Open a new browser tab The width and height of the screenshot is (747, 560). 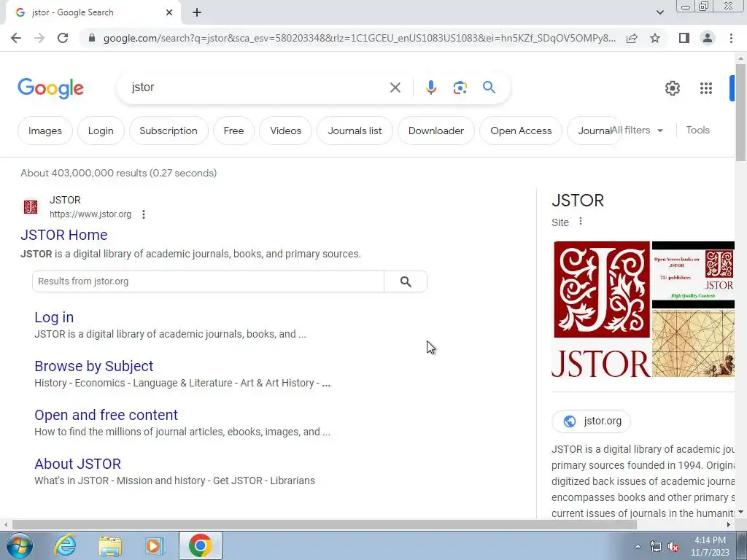click(197, 12)
